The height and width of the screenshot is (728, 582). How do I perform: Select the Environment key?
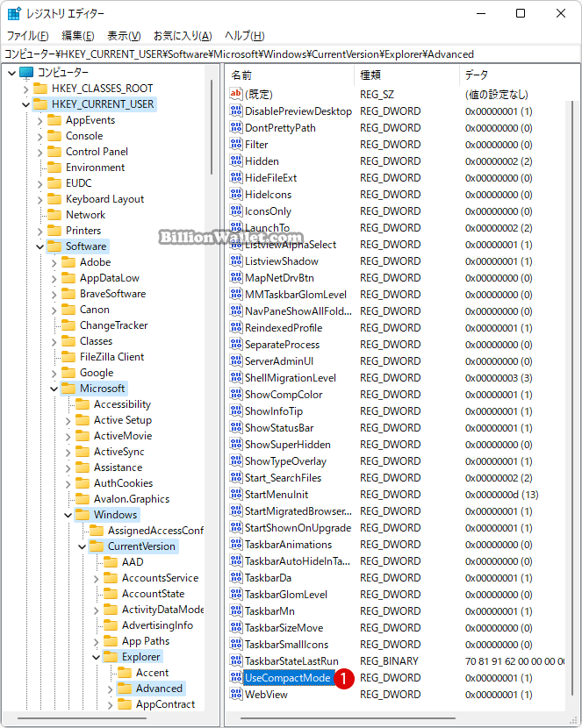[95, 168]
